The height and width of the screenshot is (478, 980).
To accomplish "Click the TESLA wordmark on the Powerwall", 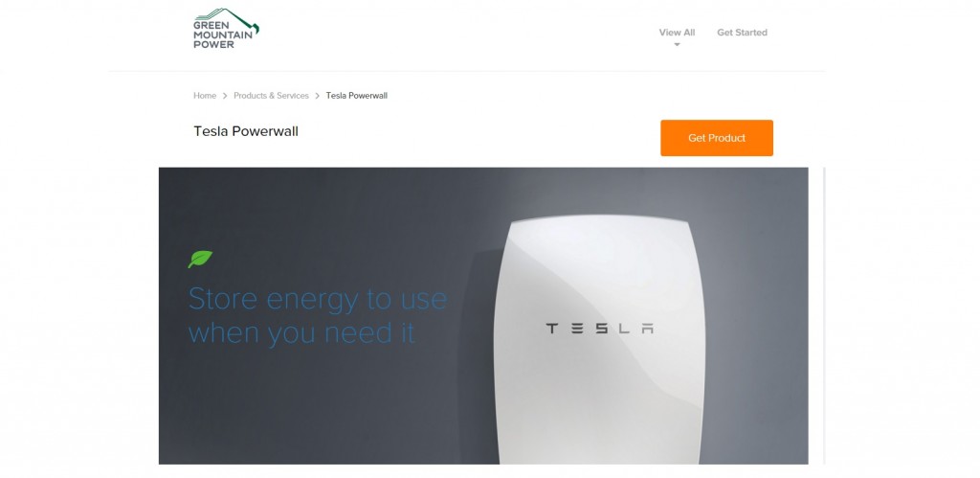I will (x=599, y=328).
